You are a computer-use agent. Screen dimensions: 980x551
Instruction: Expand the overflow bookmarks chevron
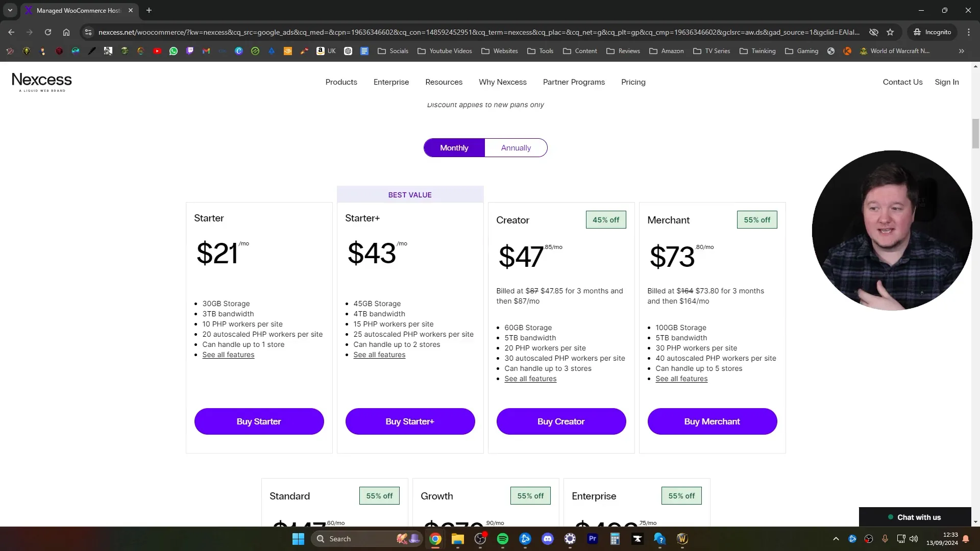click(x=962, y=51)
